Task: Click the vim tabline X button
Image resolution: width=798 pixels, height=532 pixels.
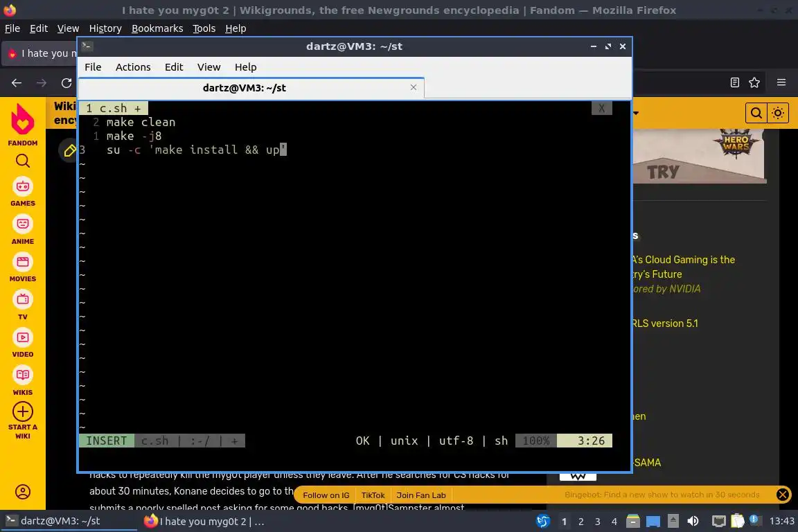Action: point(601,108)
